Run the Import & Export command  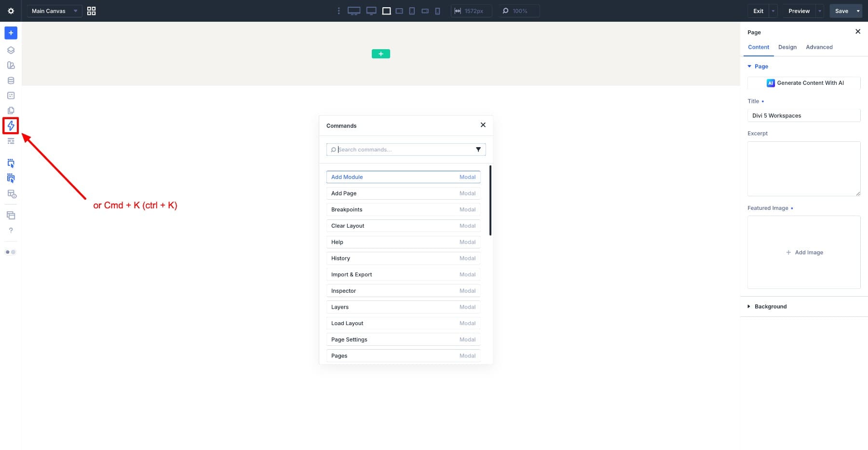point(403,274)
